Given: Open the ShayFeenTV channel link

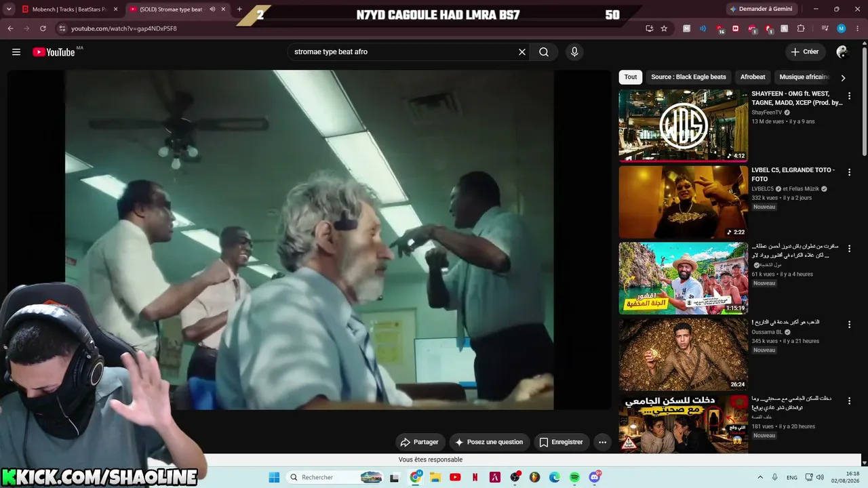Looking at the screenshot, I should click(767, 113).
